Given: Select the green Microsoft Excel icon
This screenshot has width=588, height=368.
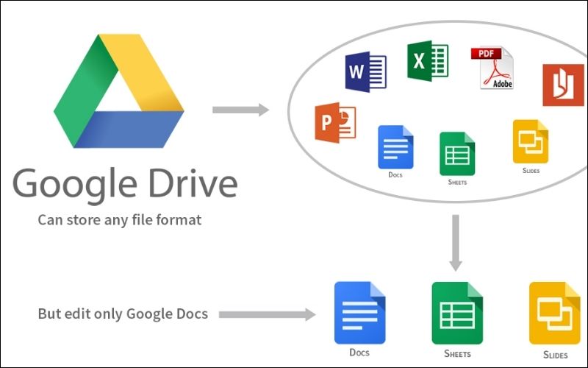Looking at the screenshot, I should (428, 61).
